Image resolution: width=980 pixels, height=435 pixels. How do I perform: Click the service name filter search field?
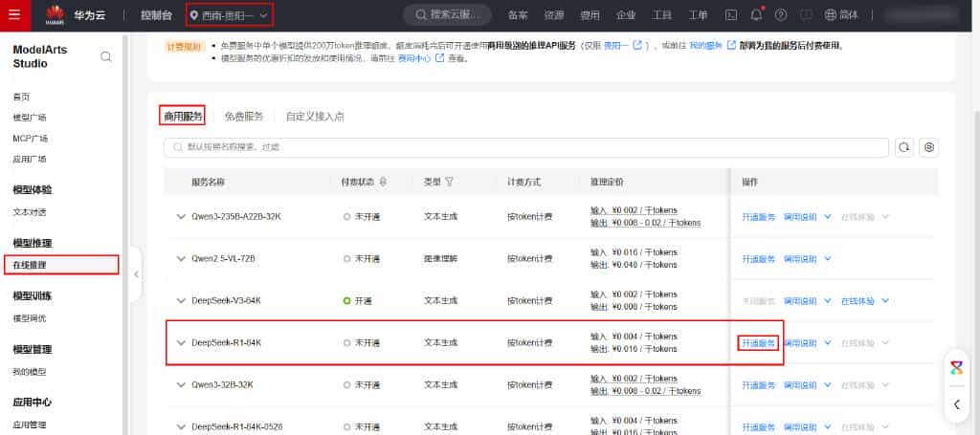526,147
